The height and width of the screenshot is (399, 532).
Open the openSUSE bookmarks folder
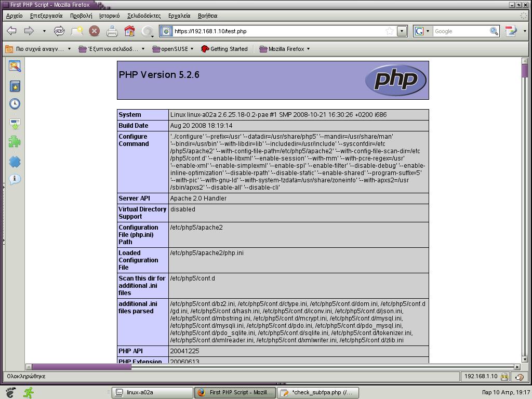(x=172, y=49)
